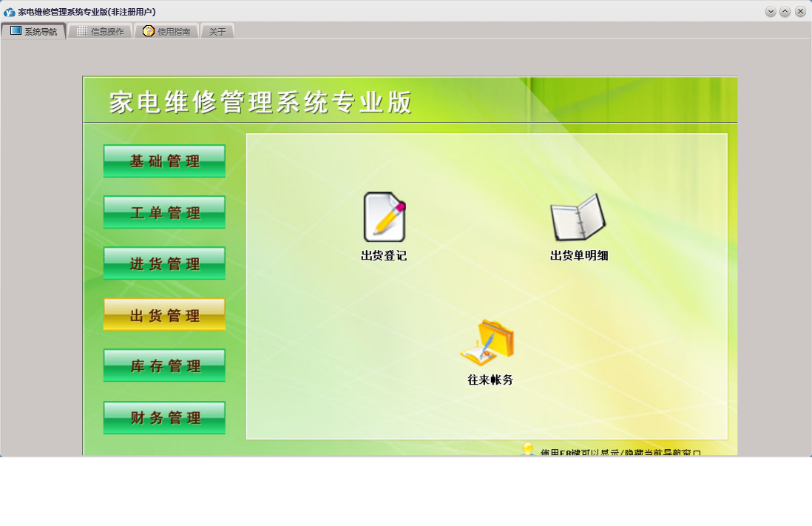The height and width of the screenshot is (526, 812).
Task: Click the 使用指南 help question icon
Action: click(x=149, y=31)
